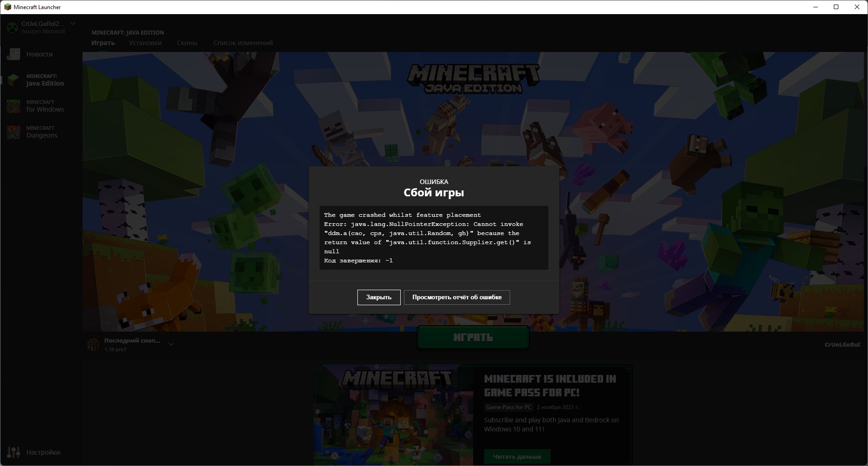Open the Играть tab
Screen dimensions: 868x466
click(103, 43)
